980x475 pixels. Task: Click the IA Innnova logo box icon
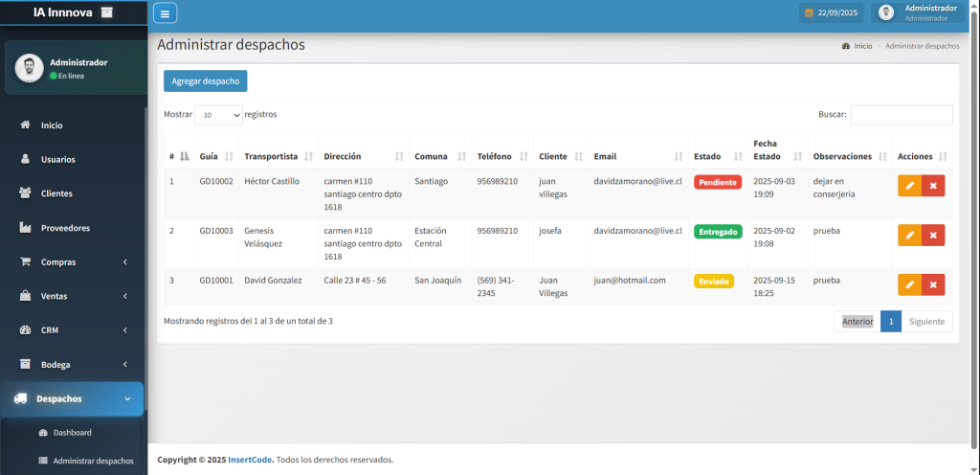tap(106, 12)
